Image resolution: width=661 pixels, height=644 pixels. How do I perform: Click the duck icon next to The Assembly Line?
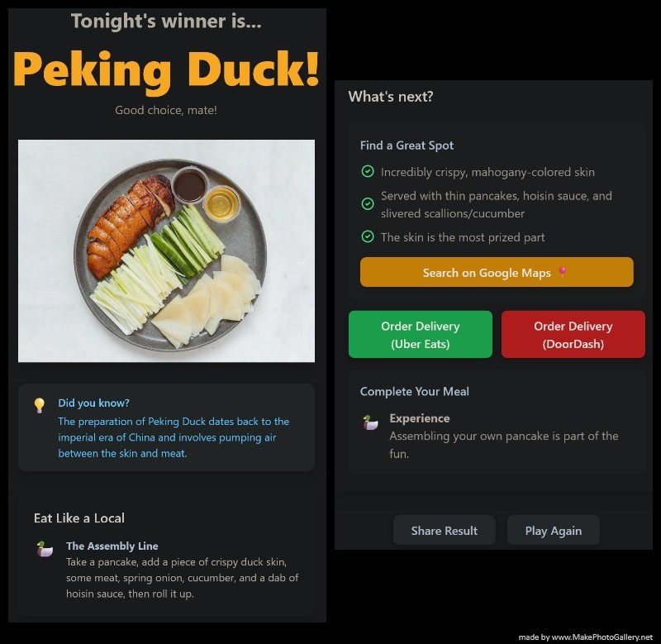click(x=45, y=549)
